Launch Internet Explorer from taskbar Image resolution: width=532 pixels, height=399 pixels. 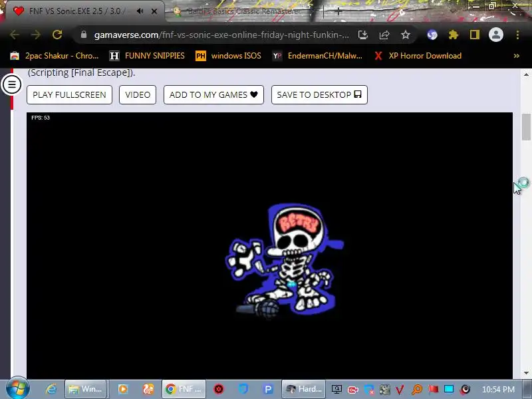coord(51,389)
